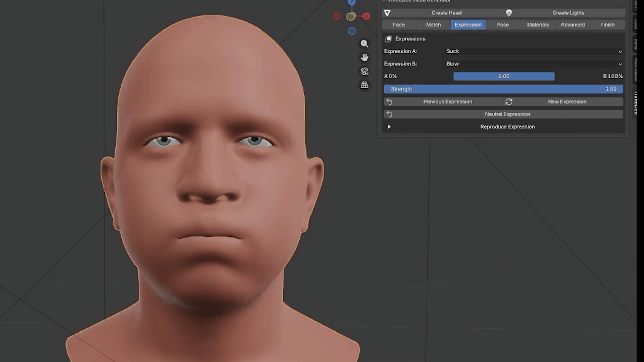Click the viewport zoom magnifier icon

click(x=364, y=44)
